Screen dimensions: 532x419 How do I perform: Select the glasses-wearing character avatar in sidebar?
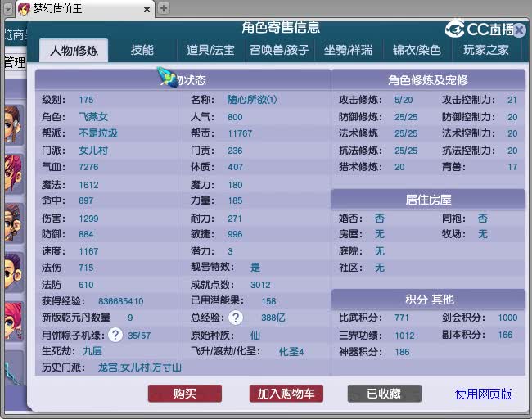click(14, 223)
